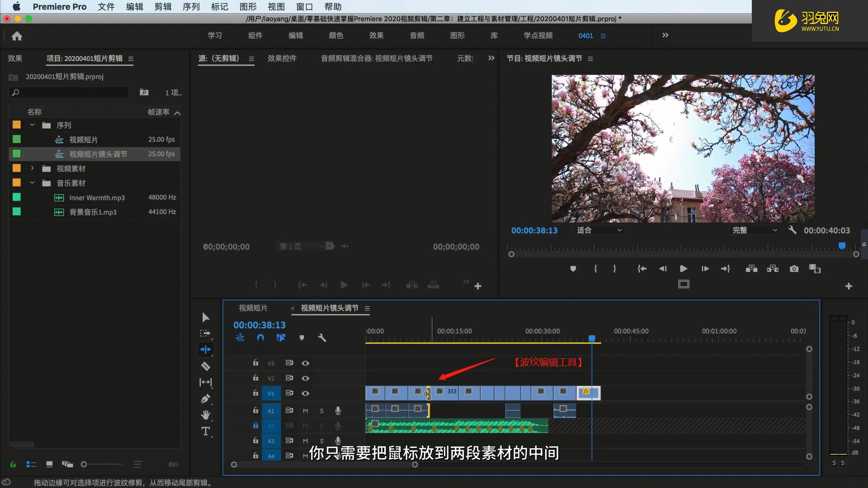
Task: Mark In point in program monitor
Action: (595, 269)
